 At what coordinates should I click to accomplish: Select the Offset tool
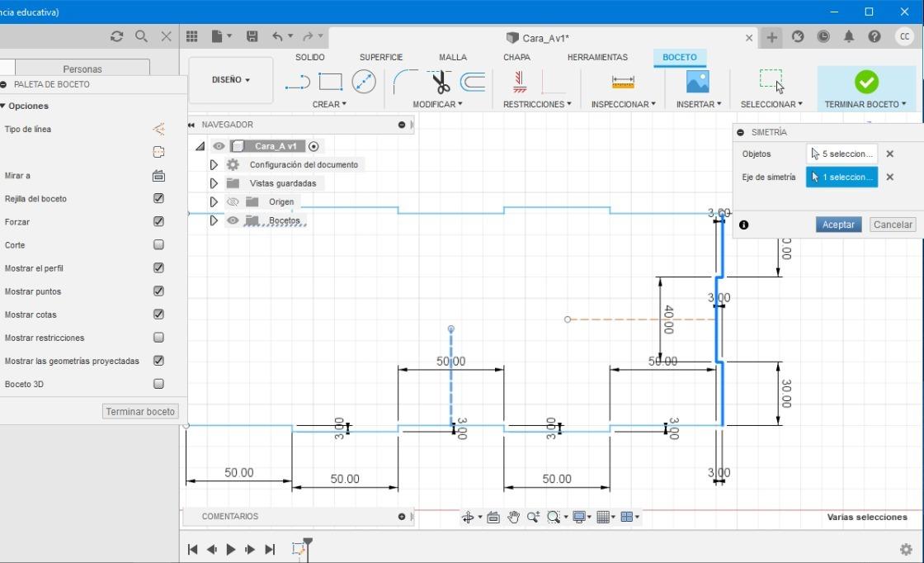pyautogui.click(x=473, y=82)
